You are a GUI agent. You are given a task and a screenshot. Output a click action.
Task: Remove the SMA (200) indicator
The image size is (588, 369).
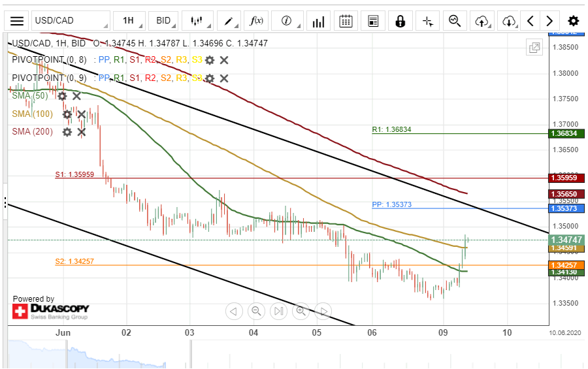click(x=82, y=132)
